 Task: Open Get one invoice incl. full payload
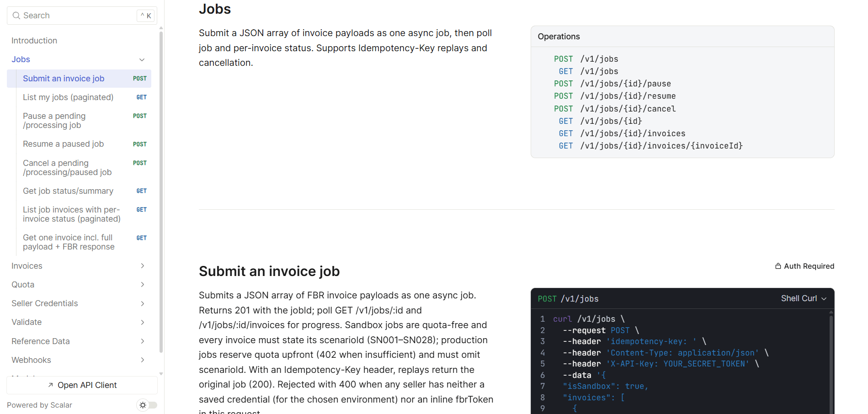[x=79, y=242]
